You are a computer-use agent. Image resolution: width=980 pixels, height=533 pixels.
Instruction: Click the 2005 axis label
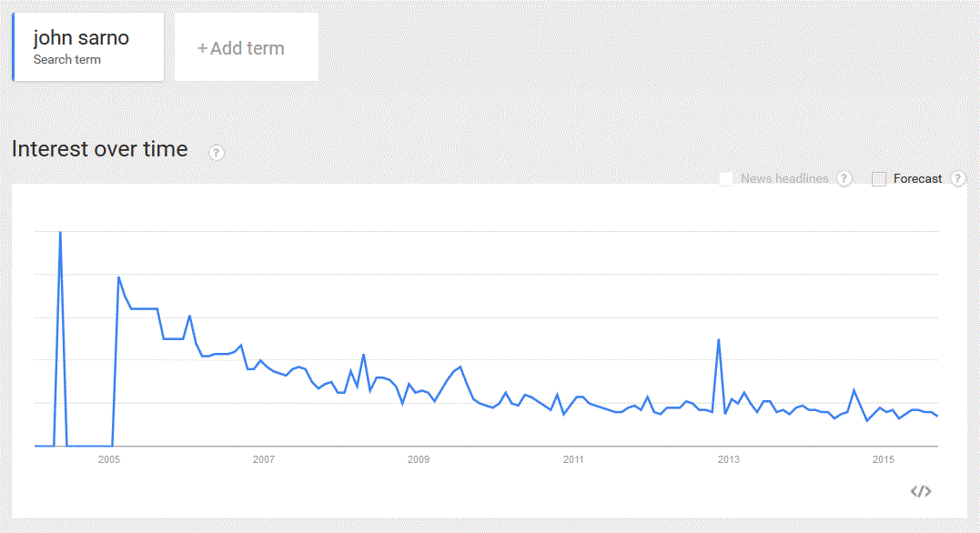tap(109, 459)
